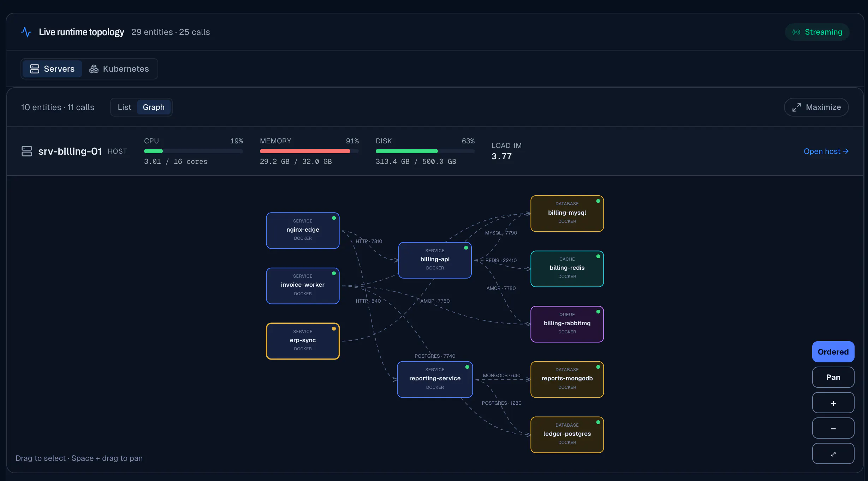Toggle Pan mode on
This screenshot has height=481, width=868.
(833, 377)
